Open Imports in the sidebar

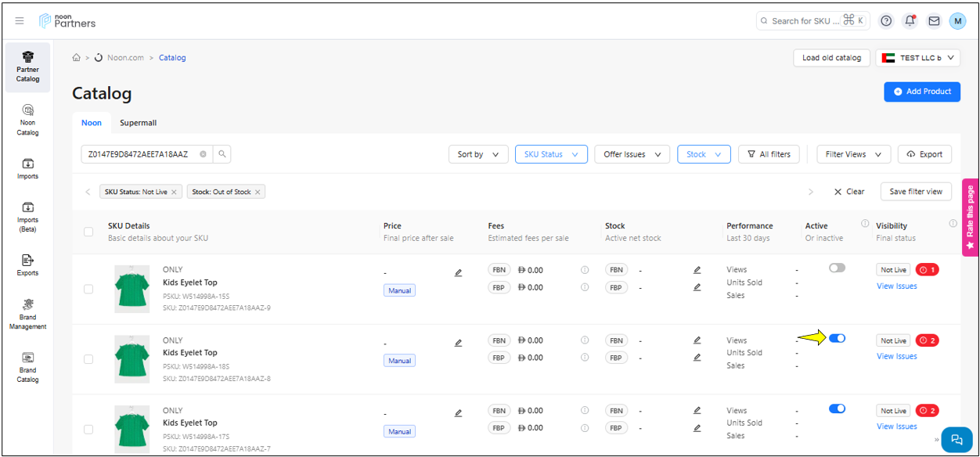(27, 168)
